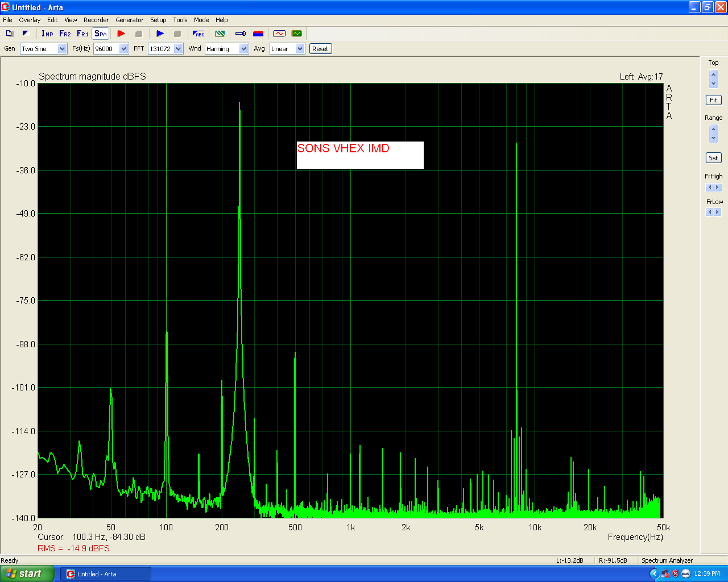The image size is (728, 582).
Task: Click the blue level meter slider icon
Action: click(241, 34)
